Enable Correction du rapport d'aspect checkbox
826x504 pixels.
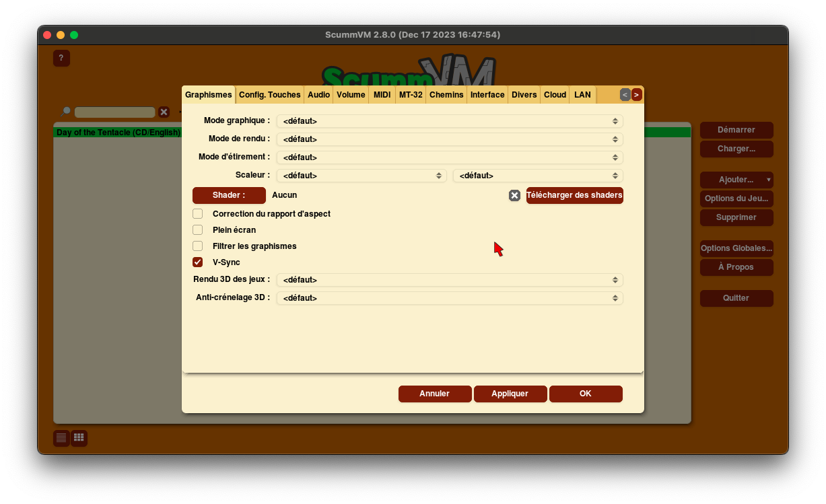198,213
